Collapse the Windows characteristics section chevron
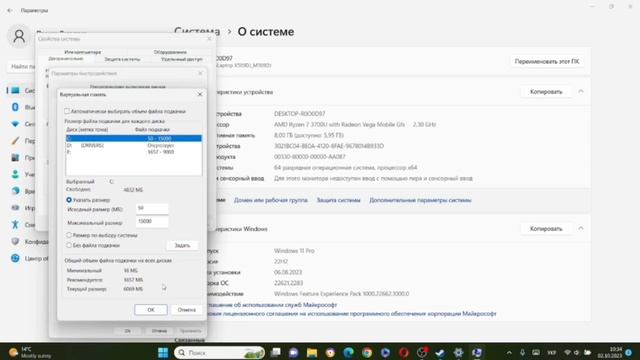The width and height of the screenshot is (640, 360). [581, 229]
